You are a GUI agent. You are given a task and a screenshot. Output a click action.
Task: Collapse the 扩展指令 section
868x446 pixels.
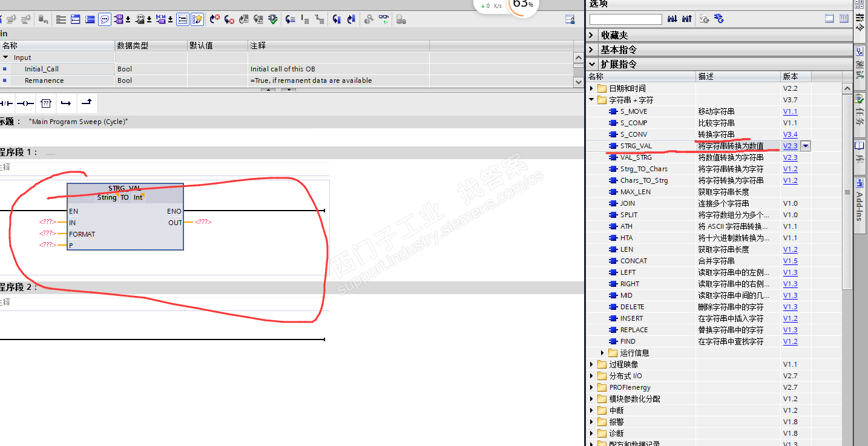(592, 64)
